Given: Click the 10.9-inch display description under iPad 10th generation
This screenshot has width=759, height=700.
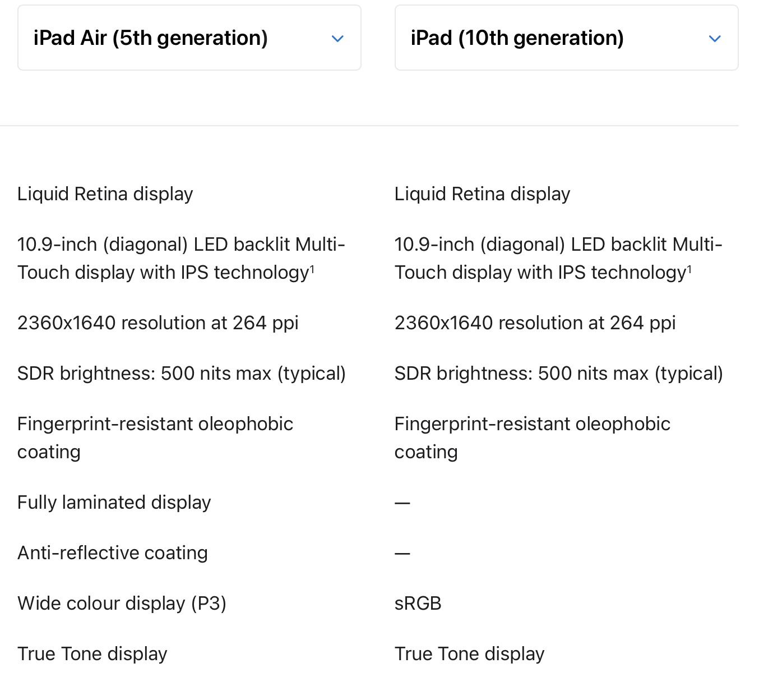Looking at the screenshot, I should pos(558,259).
